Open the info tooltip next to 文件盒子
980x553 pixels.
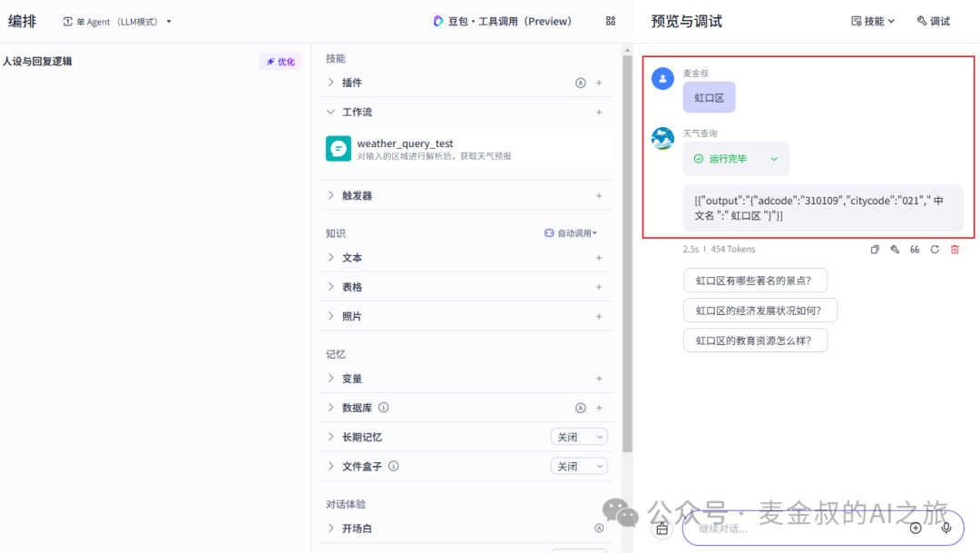pyautogui.click(x=394, y=466)
